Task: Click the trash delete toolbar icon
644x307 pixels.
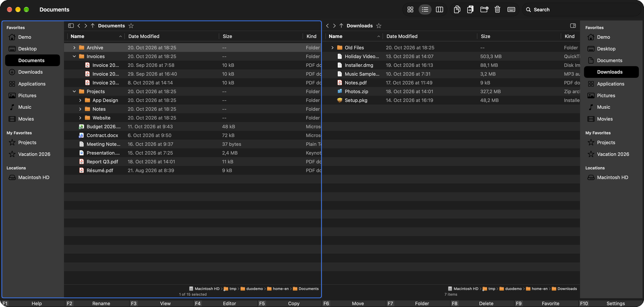Action: pyautogui.click(x=497, y=10)
